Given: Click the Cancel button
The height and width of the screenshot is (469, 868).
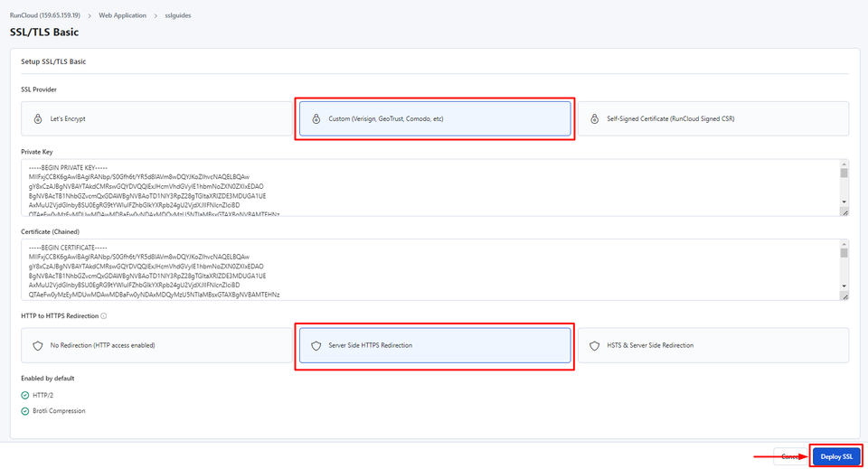Looking at the screenshot, I should pos(790,456).
